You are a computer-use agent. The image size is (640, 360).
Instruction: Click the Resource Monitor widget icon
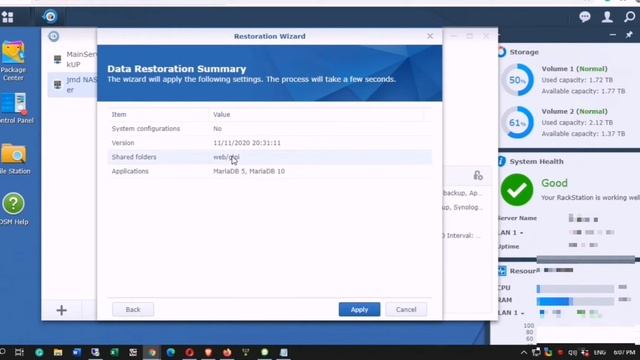click(x=502, y=271)
